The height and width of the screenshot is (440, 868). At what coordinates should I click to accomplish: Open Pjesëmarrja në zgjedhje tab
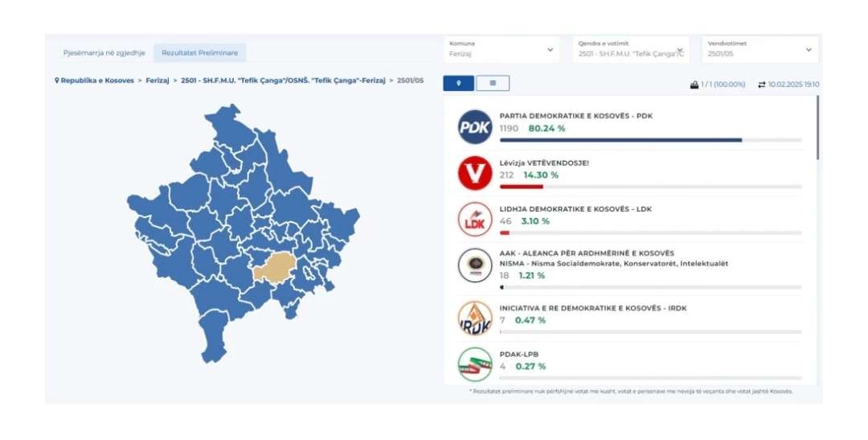104,53
